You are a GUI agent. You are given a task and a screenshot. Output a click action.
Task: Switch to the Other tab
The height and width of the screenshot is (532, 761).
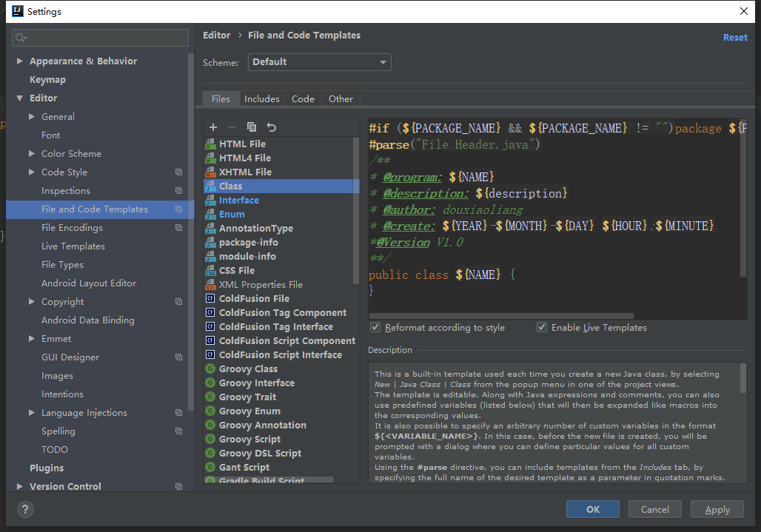tap(341, 99)
